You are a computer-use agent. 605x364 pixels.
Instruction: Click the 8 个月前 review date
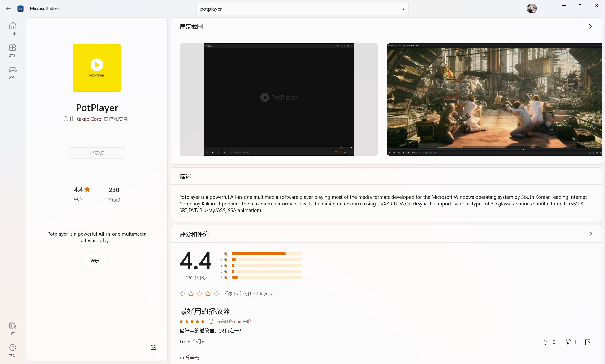197,342
